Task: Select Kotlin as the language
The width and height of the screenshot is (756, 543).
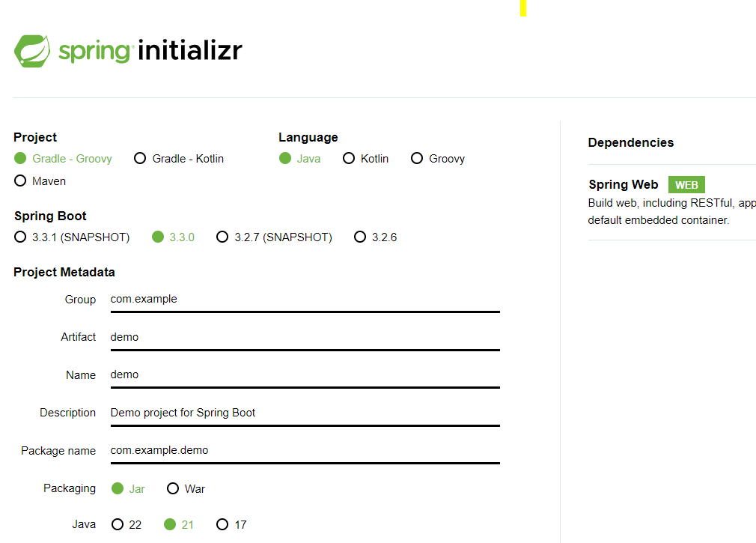Action: pos(349,158)
